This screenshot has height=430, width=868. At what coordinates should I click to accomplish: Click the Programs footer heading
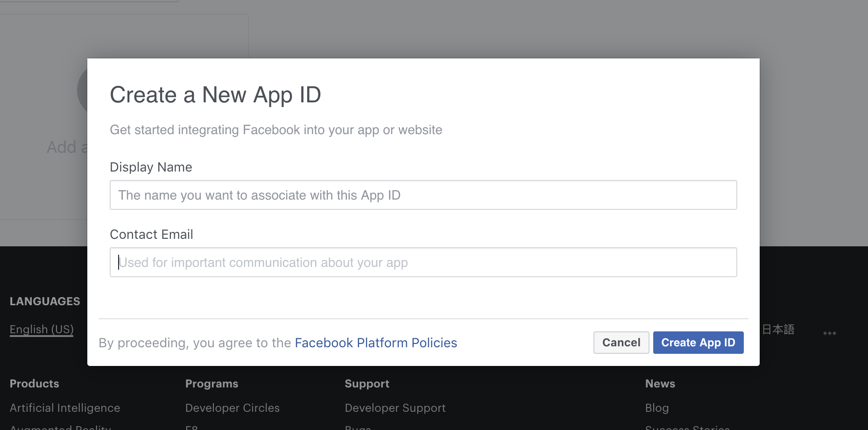[212, 384]
